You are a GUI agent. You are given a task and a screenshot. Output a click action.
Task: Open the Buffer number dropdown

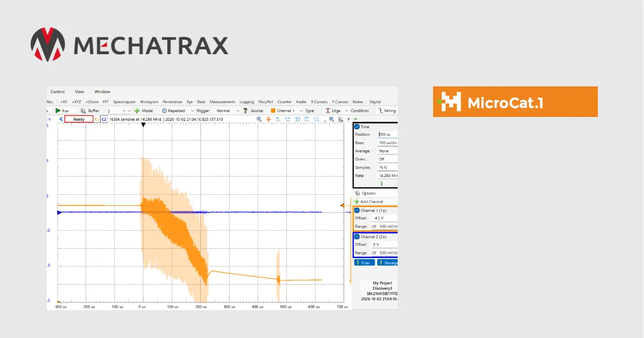(x=119, y=111)
